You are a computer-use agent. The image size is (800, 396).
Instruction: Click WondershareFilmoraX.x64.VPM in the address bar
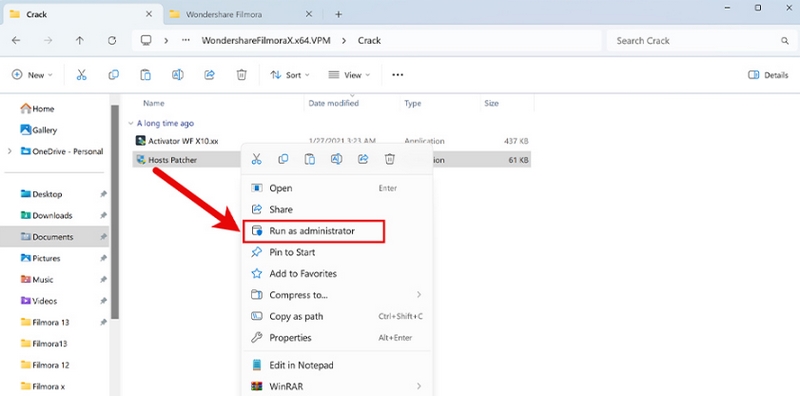[265, 41]
